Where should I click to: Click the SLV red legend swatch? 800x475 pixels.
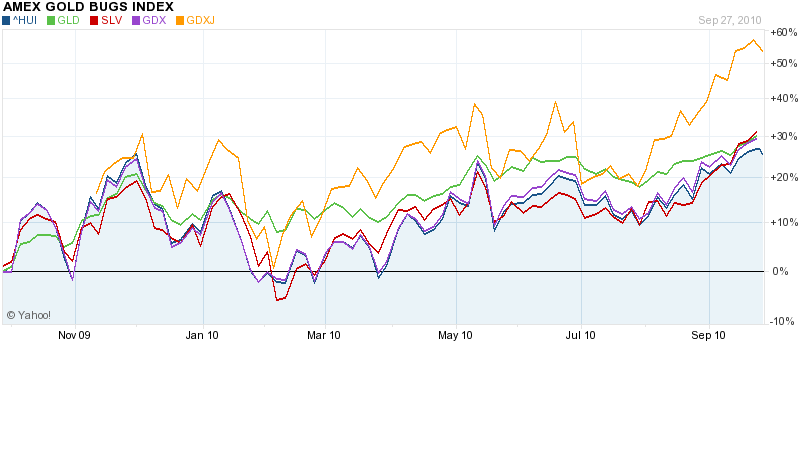94,21
